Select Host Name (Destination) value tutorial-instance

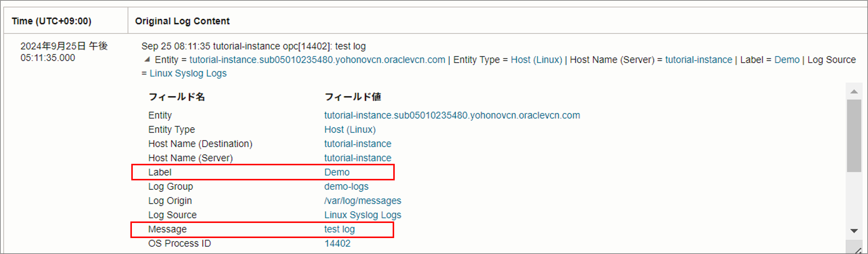click(x=357, y=144)
